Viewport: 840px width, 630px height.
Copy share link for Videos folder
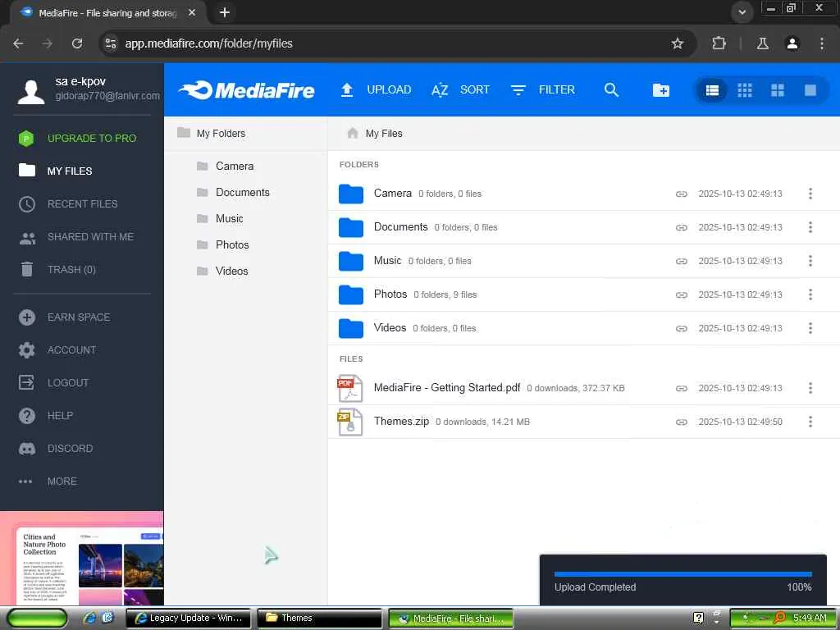[682, 328]
